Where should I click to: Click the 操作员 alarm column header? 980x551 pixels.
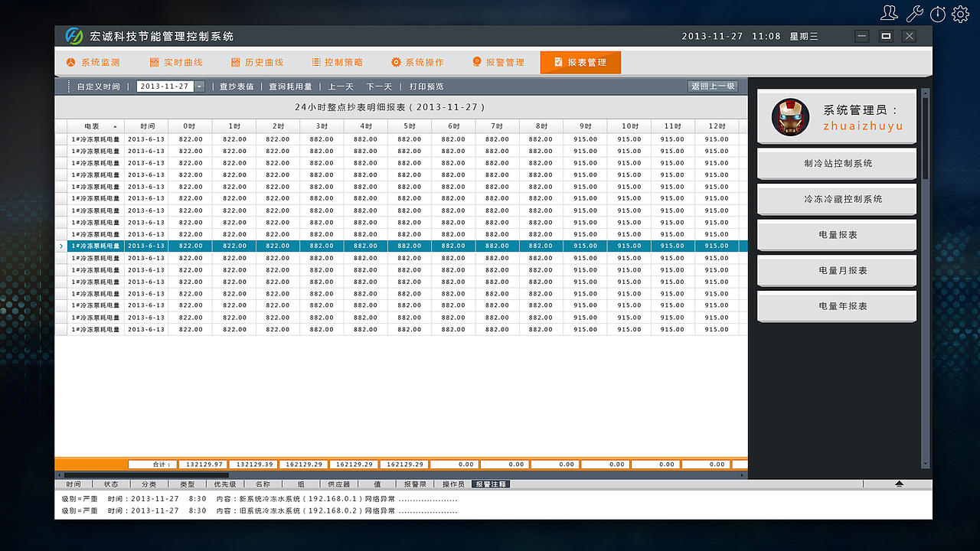pyautogui.click(x=453, y=484)
